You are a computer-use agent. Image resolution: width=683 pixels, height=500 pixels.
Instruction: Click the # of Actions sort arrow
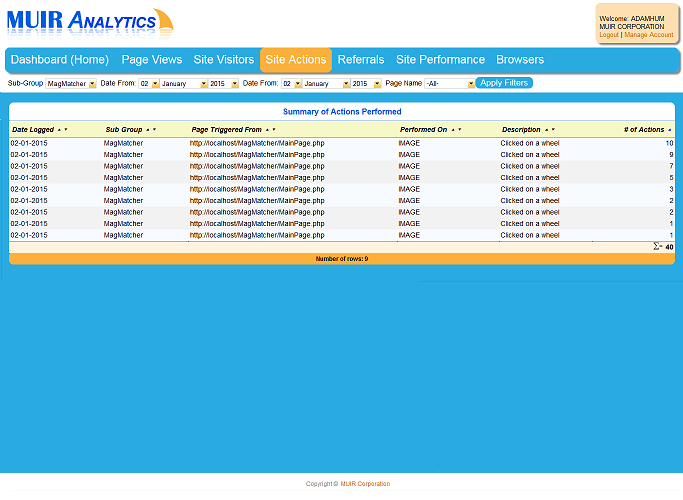pyautogui.click(x=669, y=130)
